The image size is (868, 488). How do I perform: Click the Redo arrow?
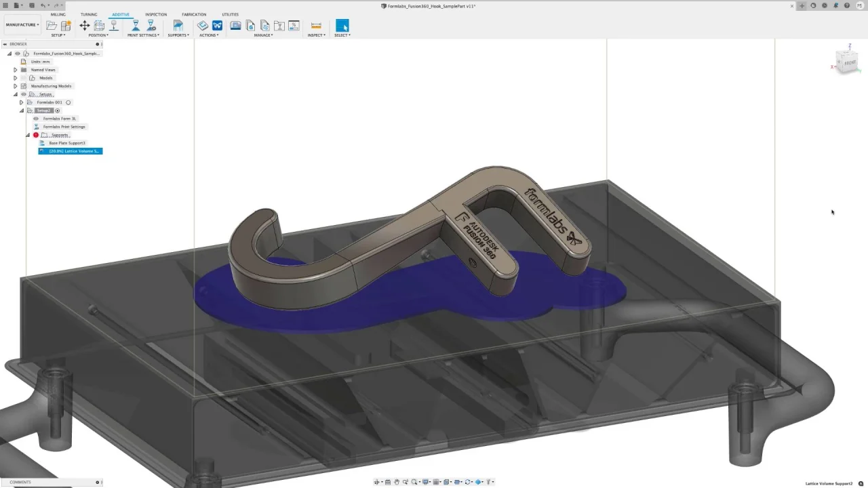pos(56,5)
